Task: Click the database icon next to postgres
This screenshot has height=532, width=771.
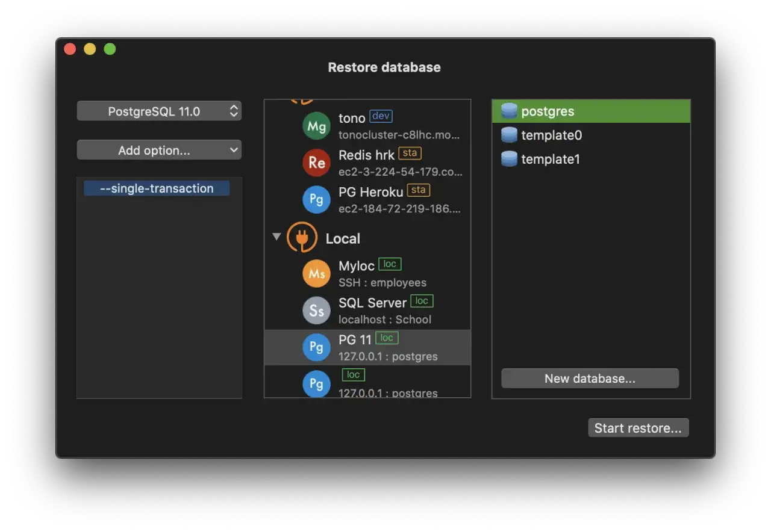Action: tap(509, 111)
